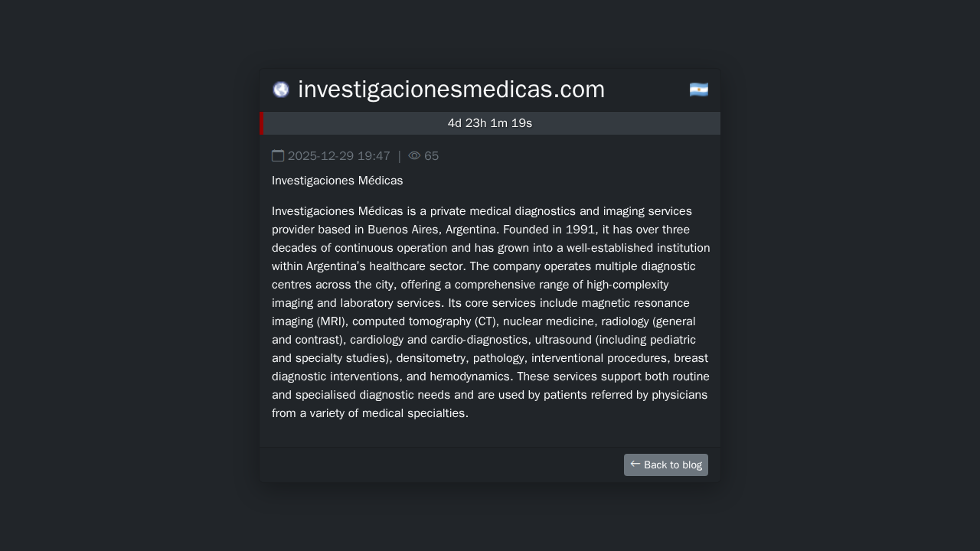Click the countdown timer 4d 23h bar
The width and height of the screenshot is (980, 551).
tap(490, 123)
